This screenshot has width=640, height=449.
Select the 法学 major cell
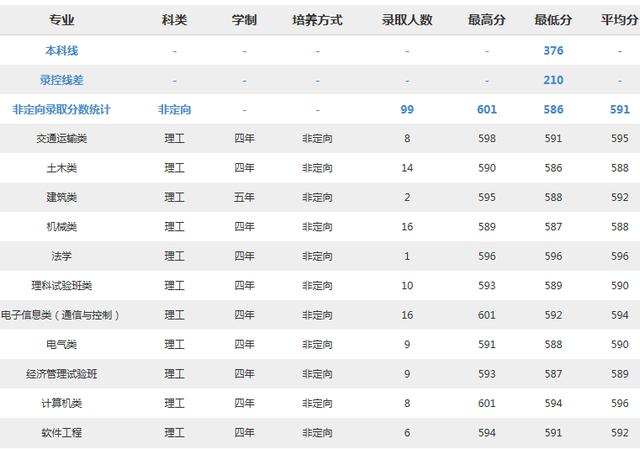[x=62, y=256]
